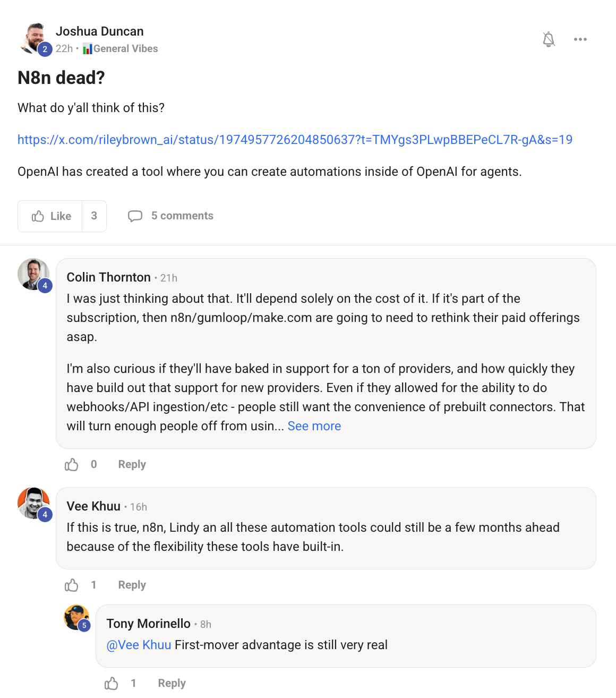Reply to Vee Khuu's comment
Screen dimensions: 616x698
click(132, 585)
